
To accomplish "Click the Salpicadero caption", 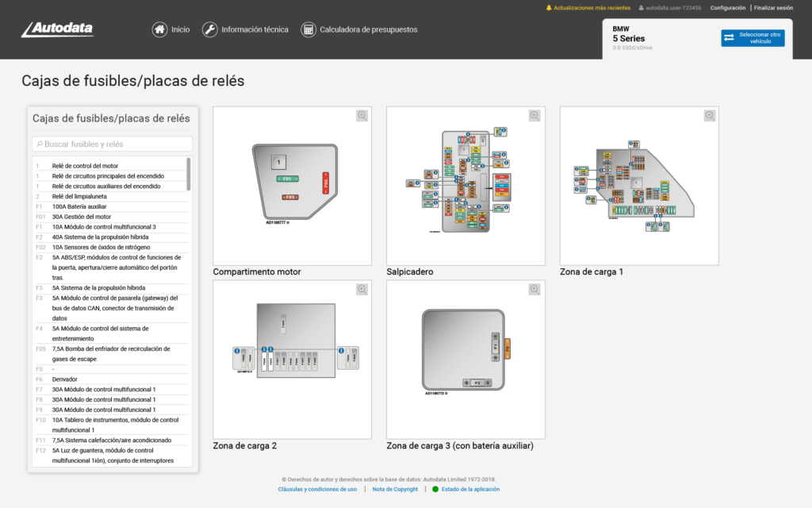I will [410, 271].
